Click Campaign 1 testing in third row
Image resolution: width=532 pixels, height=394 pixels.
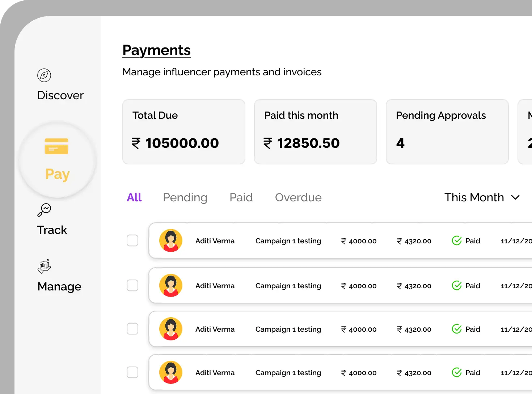[x=288, y=329]
